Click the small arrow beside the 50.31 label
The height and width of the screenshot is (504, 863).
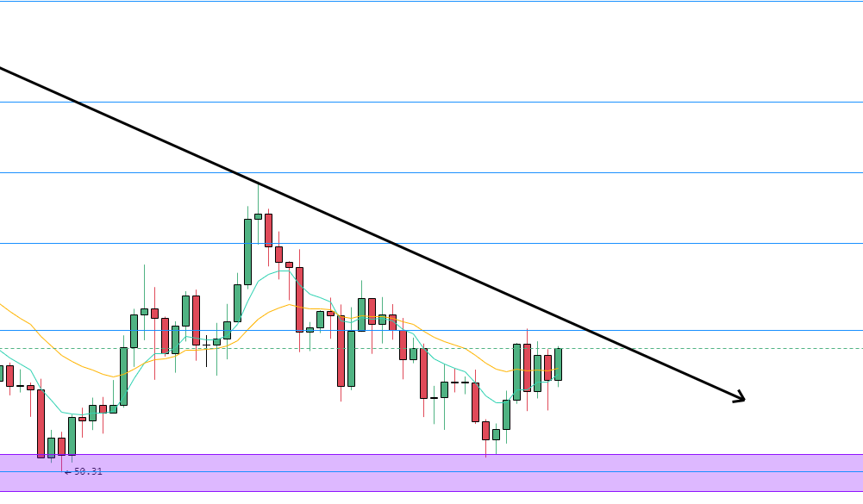[x=68, y=472]
